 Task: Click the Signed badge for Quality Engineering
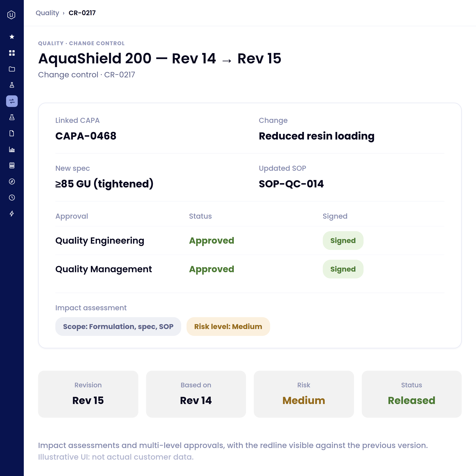point(343,241)
